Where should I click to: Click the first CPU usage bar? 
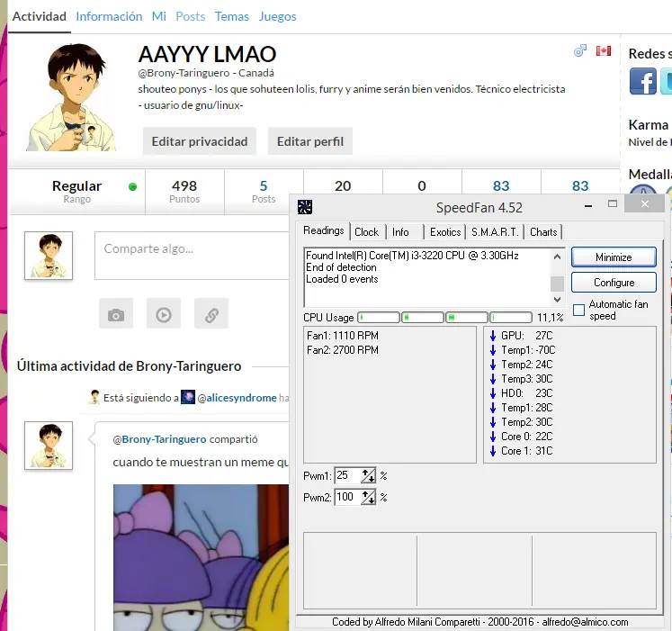coord(379,318)
